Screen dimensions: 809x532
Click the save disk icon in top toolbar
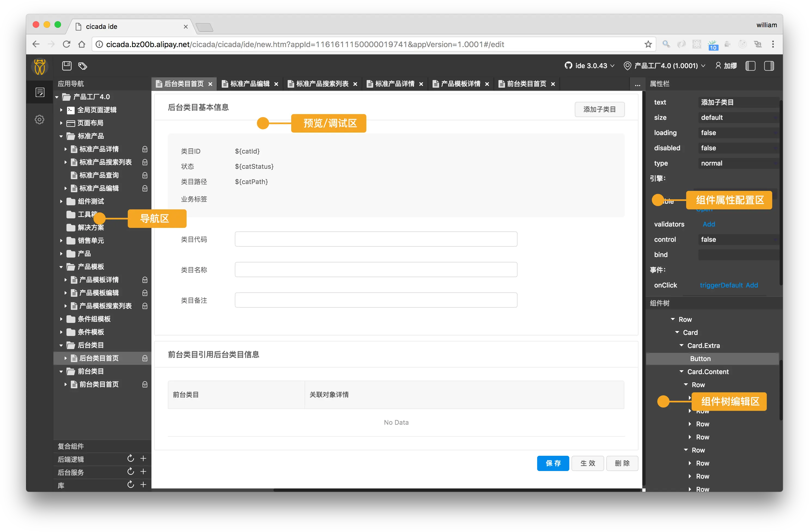67,66
